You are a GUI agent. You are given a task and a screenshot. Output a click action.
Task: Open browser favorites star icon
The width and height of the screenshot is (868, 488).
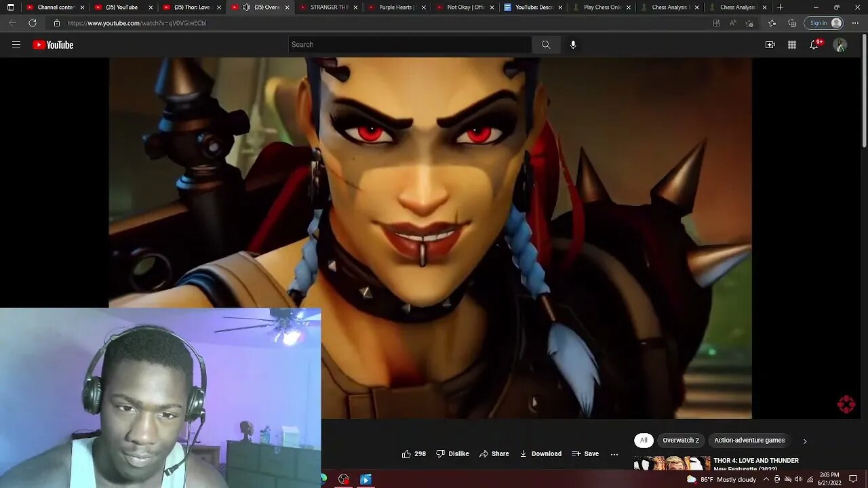point(772,23)
